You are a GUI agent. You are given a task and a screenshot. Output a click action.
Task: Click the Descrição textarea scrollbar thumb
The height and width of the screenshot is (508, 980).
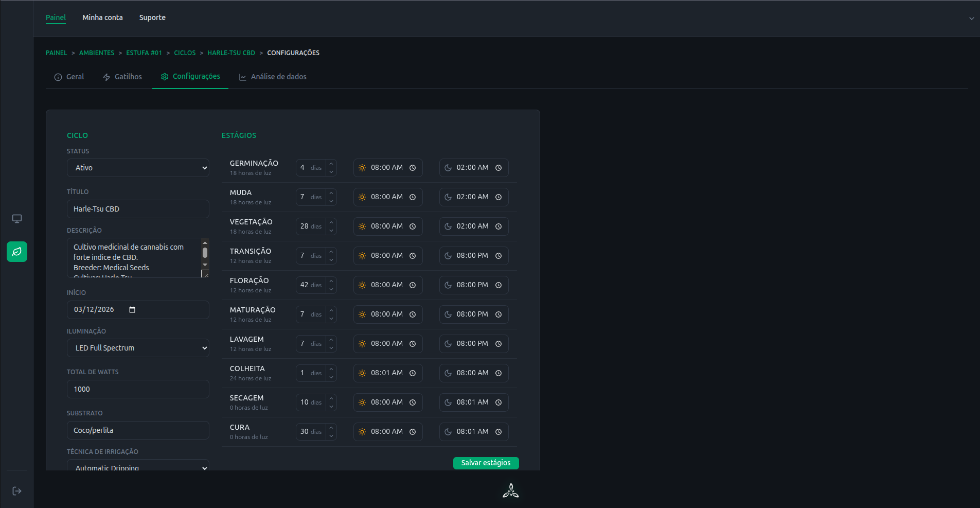(x=205, y=253)
